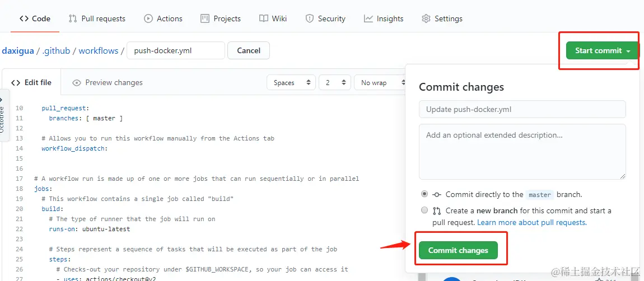644x281 pixels.
Task: Click the runs-on: ubuntu-latest line
Action: [x=90, y=229]
